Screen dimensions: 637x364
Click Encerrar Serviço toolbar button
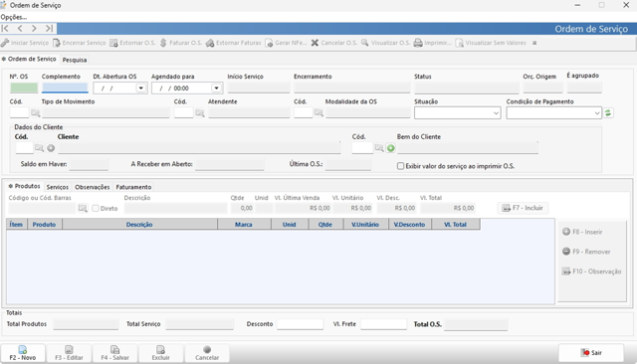(x=80, y=43)
